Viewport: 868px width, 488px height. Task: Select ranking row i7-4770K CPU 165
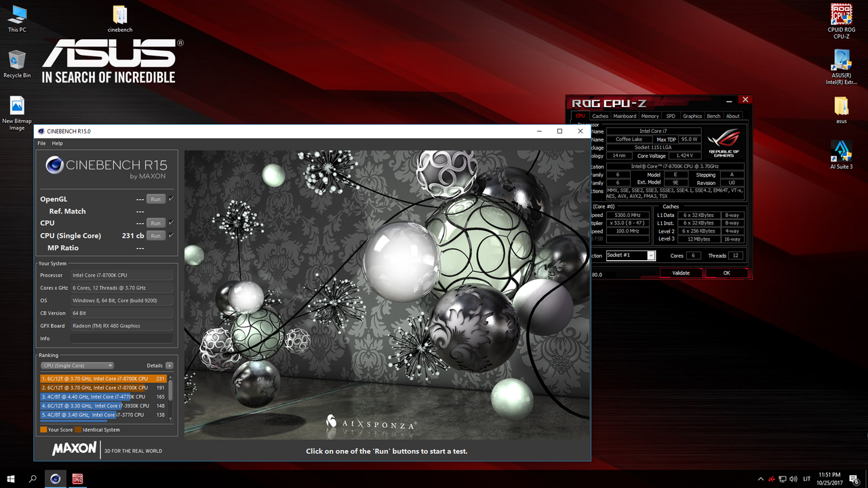[x=103, y=396]
